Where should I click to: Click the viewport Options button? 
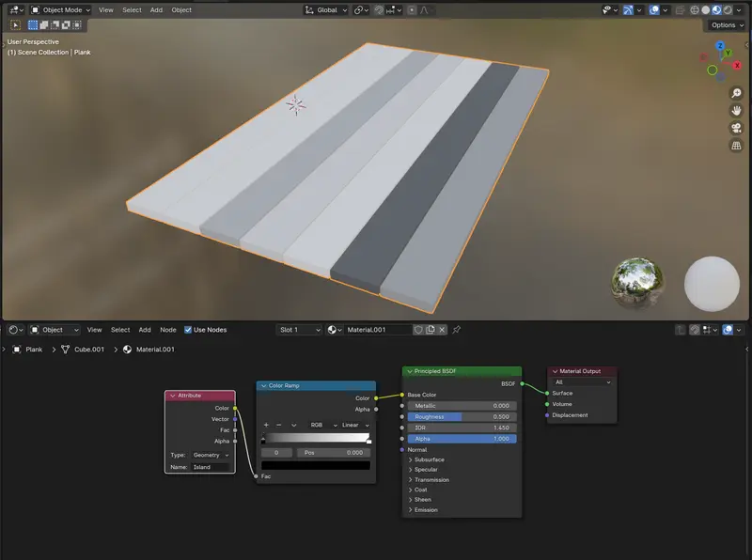(x=727, y=25)
